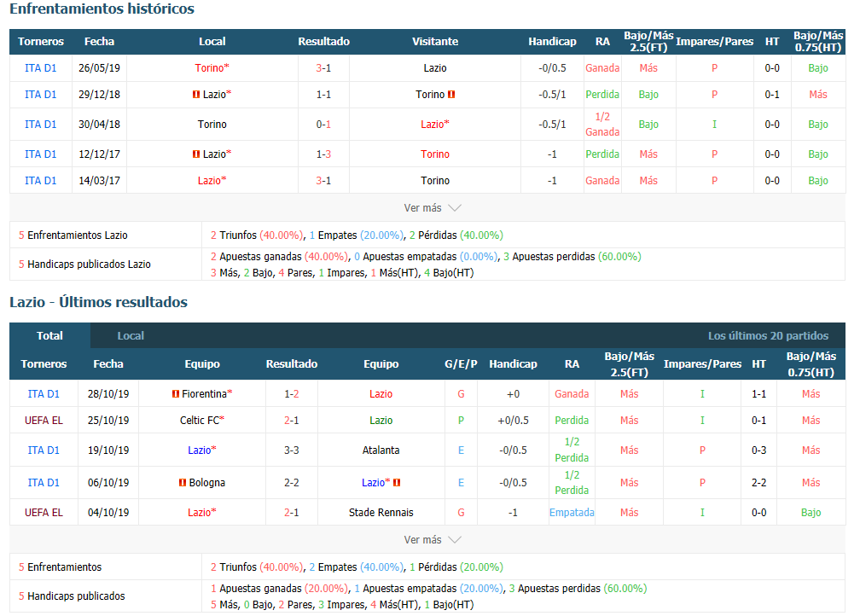Click the 0-1 result for 30/04/18
Image resolution: width=860 pixels, height=616 pixels.
[323, 125]
